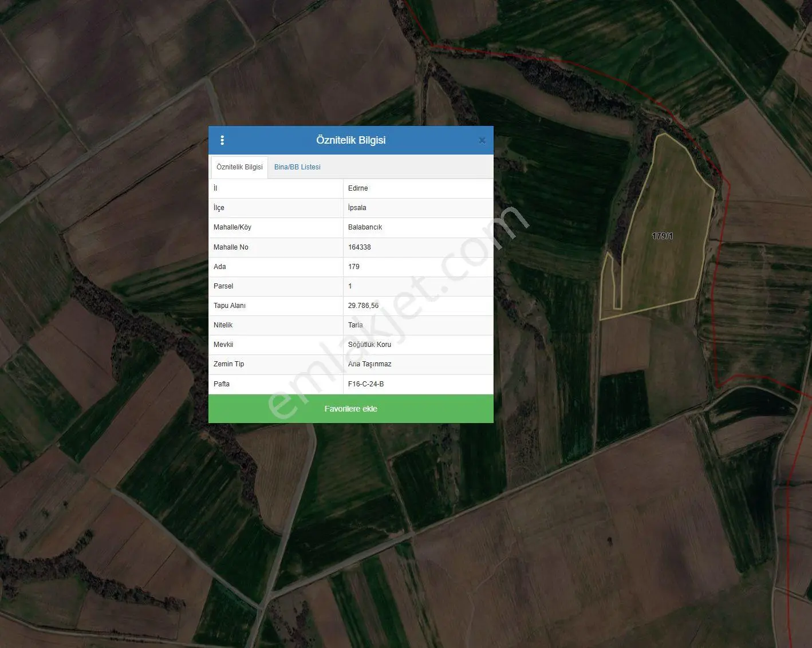Click the Mahalle No field label
This screenshot has width=812, height=648.
(231, 247)
